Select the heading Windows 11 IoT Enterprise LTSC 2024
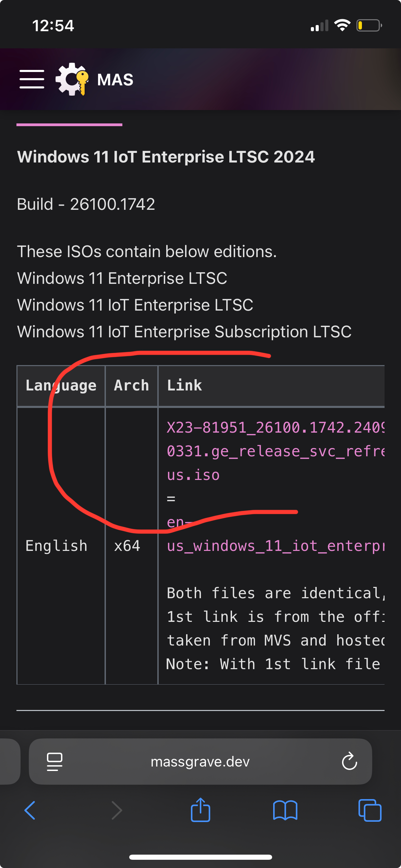This screenshot has height=868, width=401. [x=166, y=157]
